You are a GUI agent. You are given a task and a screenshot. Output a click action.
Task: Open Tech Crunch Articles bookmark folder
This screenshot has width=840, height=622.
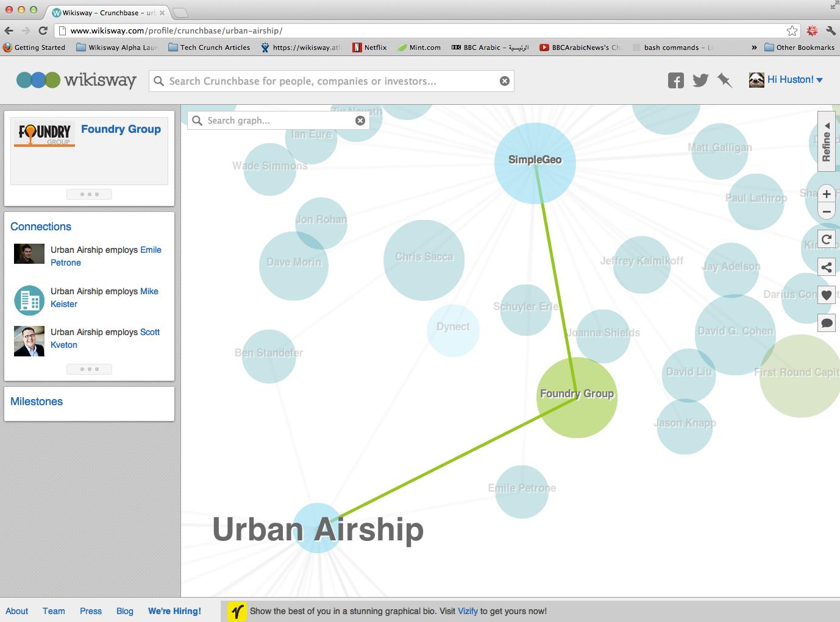(x=209, y=48)
